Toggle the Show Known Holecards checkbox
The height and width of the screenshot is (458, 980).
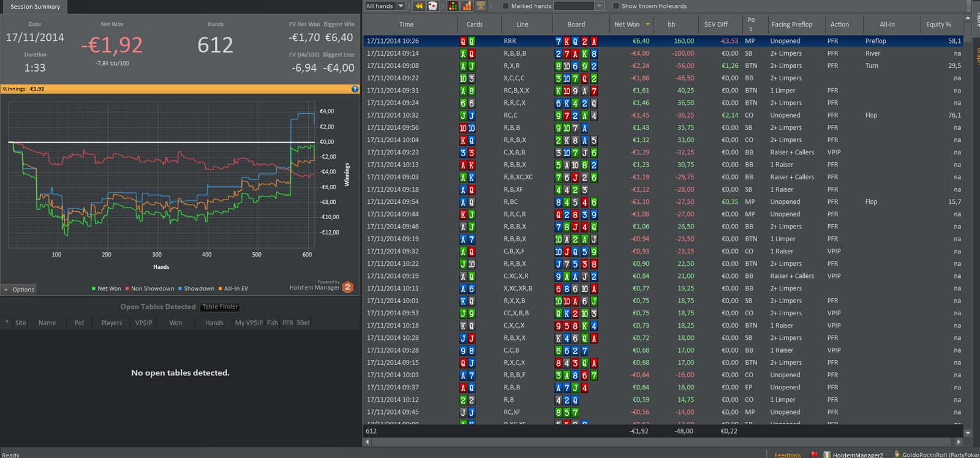616,6
